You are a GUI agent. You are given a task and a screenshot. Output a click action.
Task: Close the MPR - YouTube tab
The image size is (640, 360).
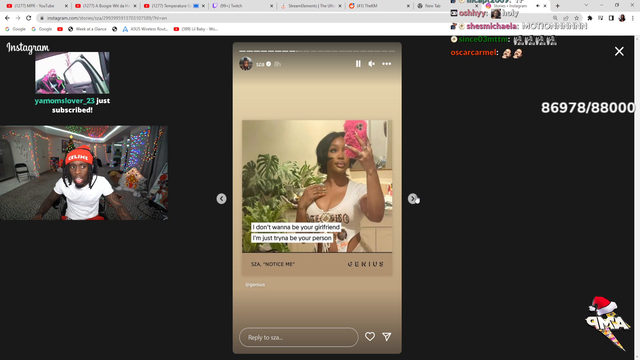(66, 6)
